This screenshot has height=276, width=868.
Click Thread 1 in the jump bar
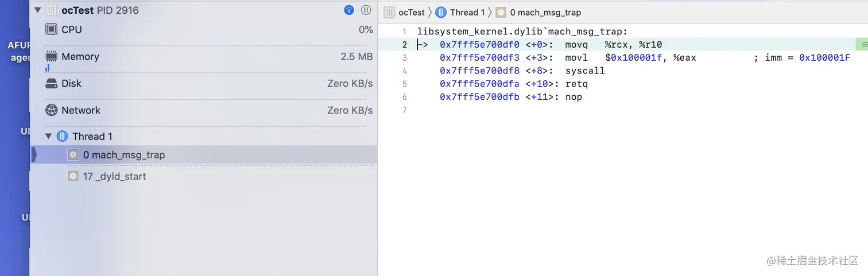click(467, 12)
